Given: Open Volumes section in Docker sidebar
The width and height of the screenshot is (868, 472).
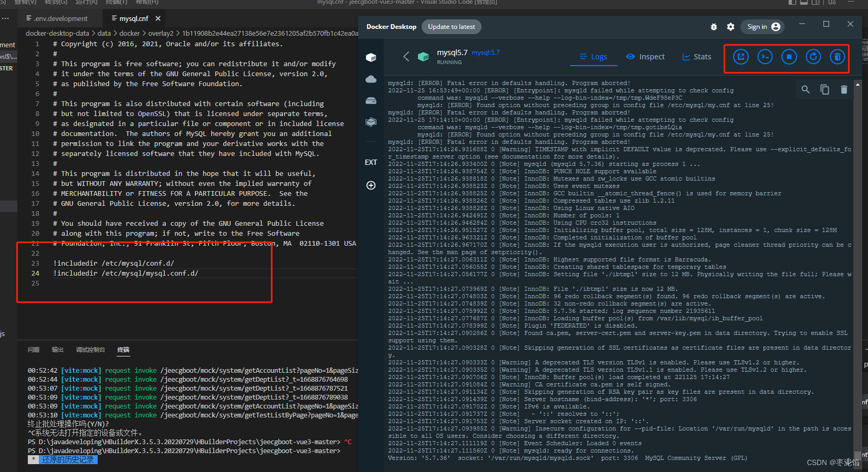Looking at the screenshot, I should (x=371, y=100).
